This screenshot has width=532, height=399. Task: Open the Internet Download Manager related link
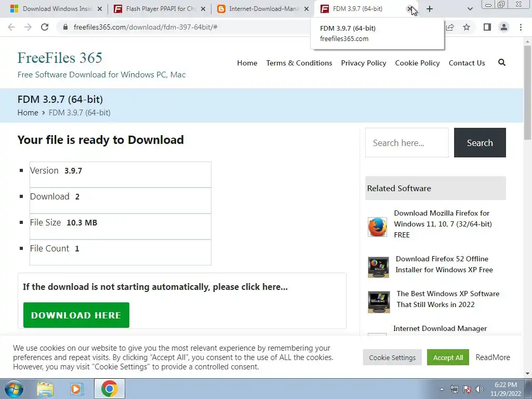click(x=440, y=328)
